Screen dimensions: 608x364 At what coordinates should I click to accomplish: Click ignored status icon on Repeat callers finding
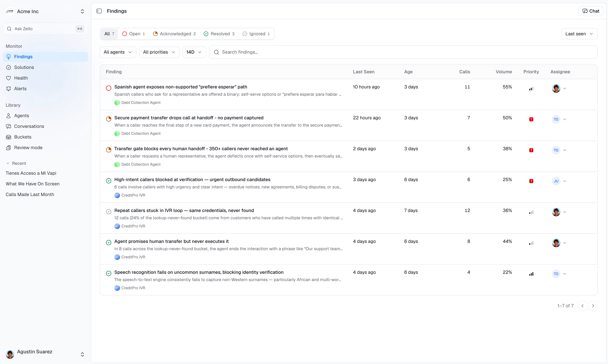tap(109, 212)
